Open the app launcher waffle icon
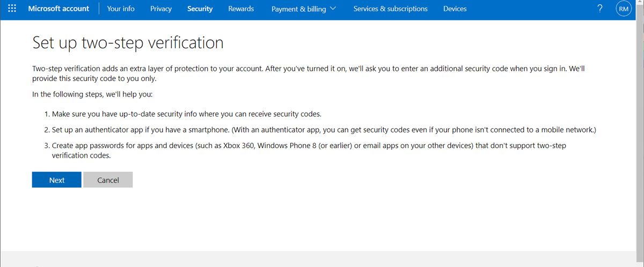 pyautogui.click(x=12, y=9)
